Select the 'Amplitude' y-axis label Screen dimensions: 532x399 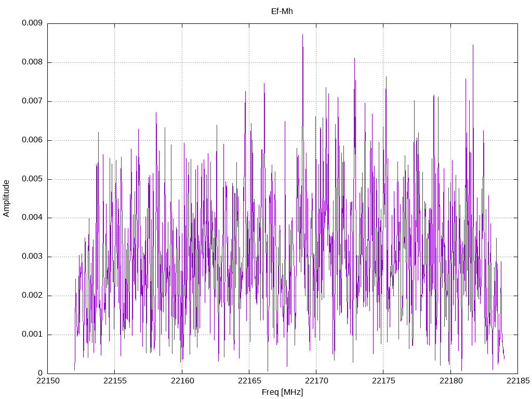6,198
